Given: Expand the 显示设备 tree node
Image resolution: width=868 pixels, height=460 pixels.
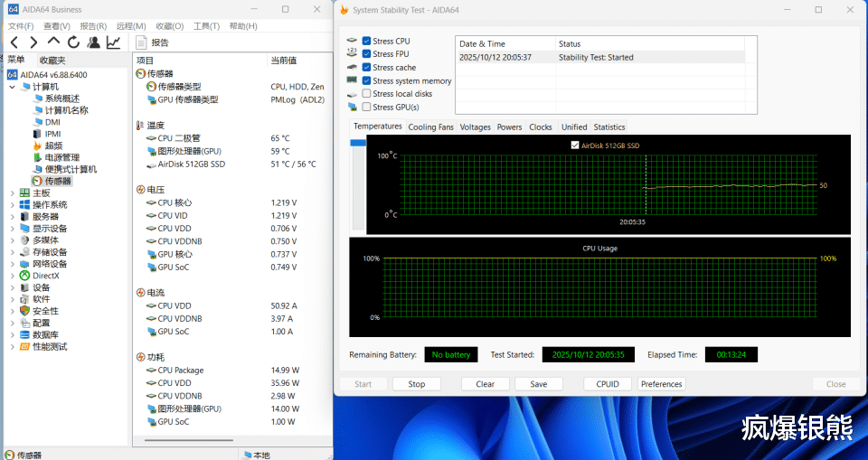Looking at the screenshot, I should [12, 229].
